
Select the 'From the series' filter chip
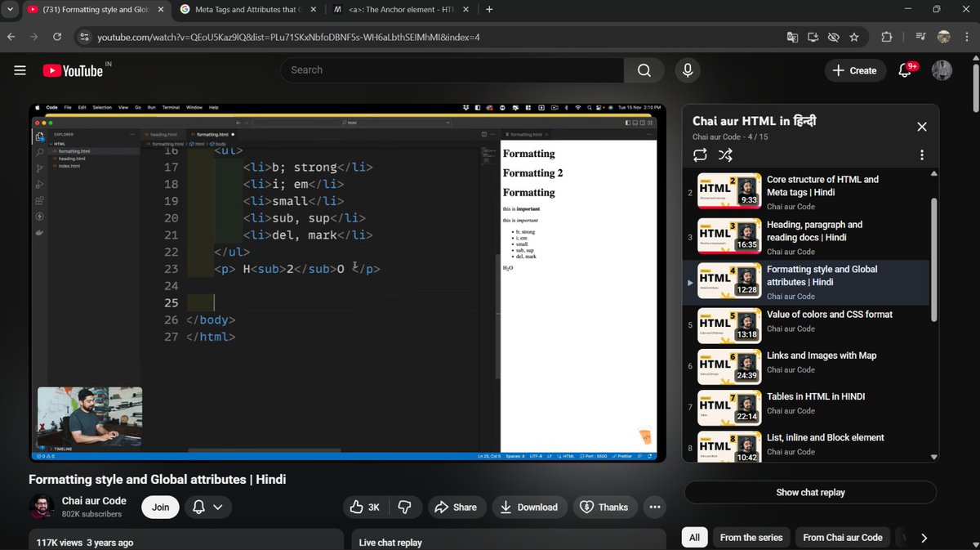751,537
